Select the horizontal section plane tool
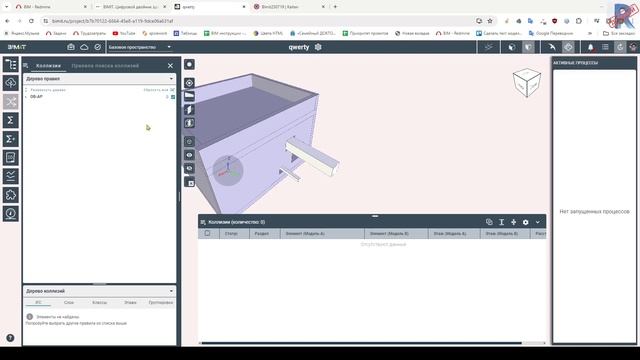 pos(189,96)
